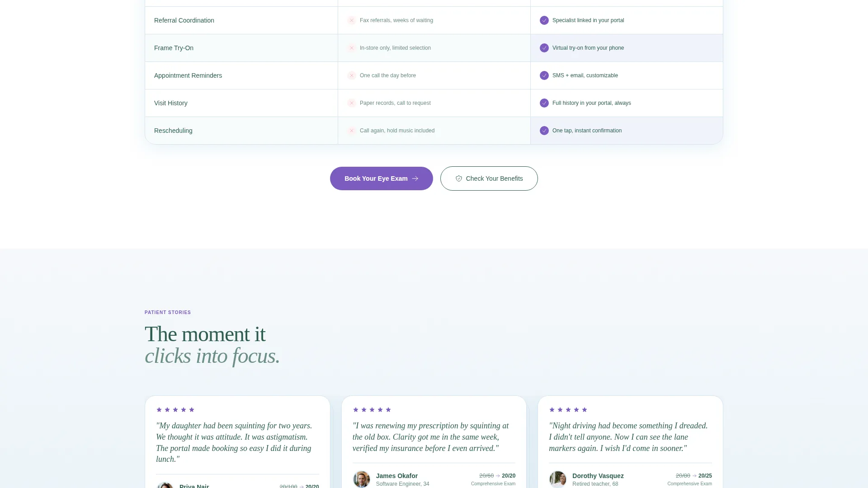Click the star rating on Dorothy Vasquez's review
This screenshot has height=488, width=868.
pos(568,410)
